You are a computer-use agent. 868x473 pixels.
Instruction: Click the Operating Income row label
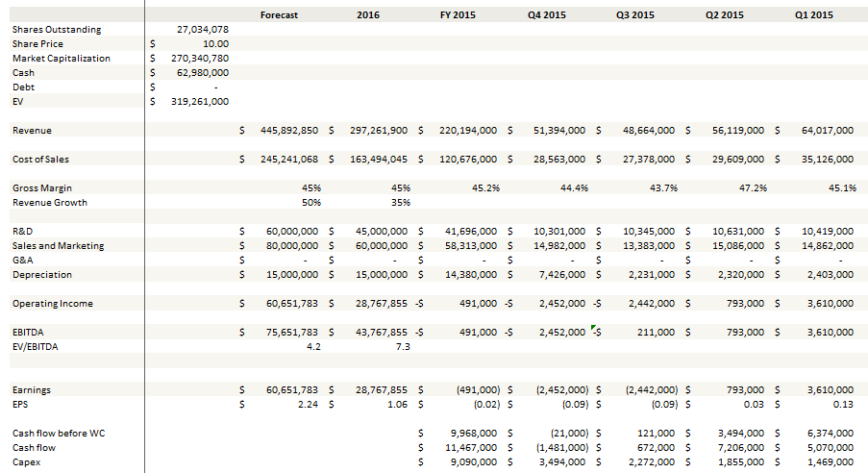click(x=53, y=303)
